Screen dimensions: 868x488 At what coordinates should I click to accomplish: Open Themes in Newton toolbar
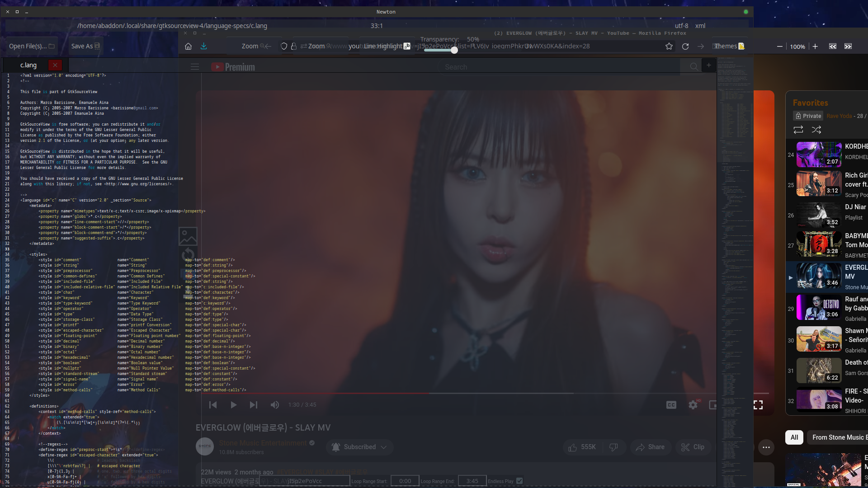click(x=729, y=46)
